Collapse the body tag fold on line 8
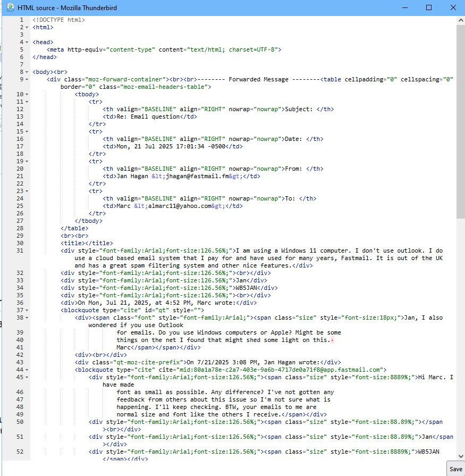 click(27, 72)
